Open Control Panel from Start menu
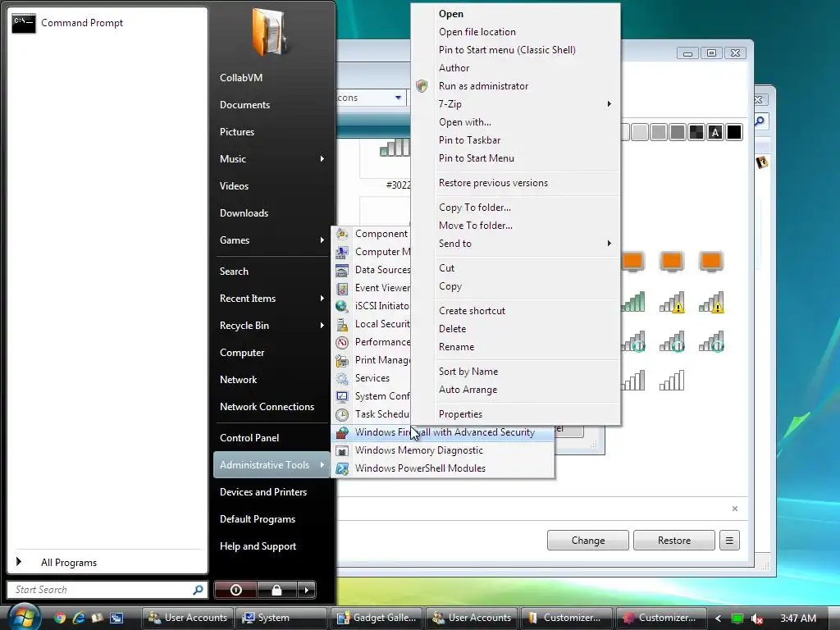Screen dimensions: 840x630 pos(249,438)
